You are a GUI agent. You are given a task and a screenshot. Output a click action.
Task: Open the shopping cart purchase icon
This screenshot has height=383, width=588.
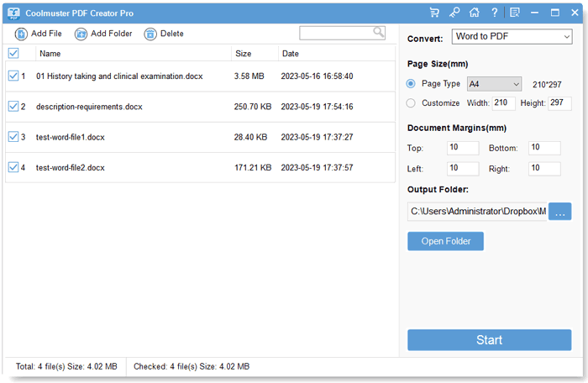click(434, 13)
